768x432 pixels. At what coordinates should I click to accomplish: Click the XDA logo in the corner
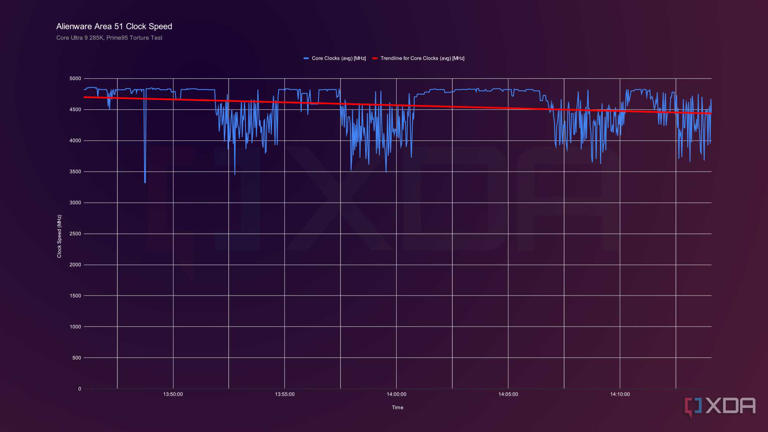[720, 406]
